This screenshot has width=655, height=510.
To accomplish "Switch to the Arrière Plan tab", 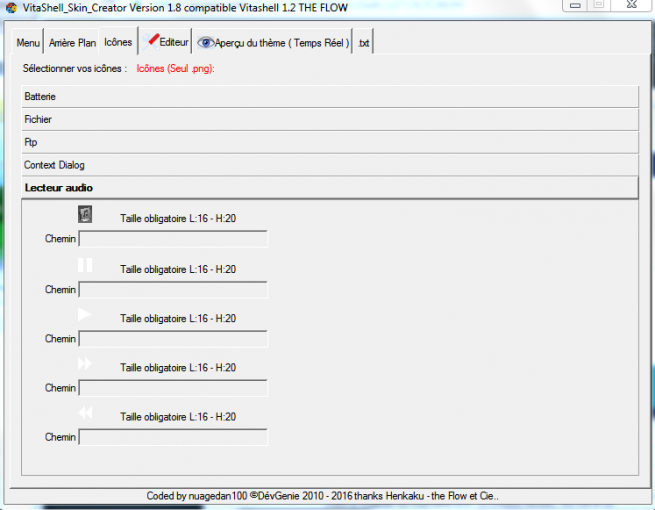I will (72, 42).
